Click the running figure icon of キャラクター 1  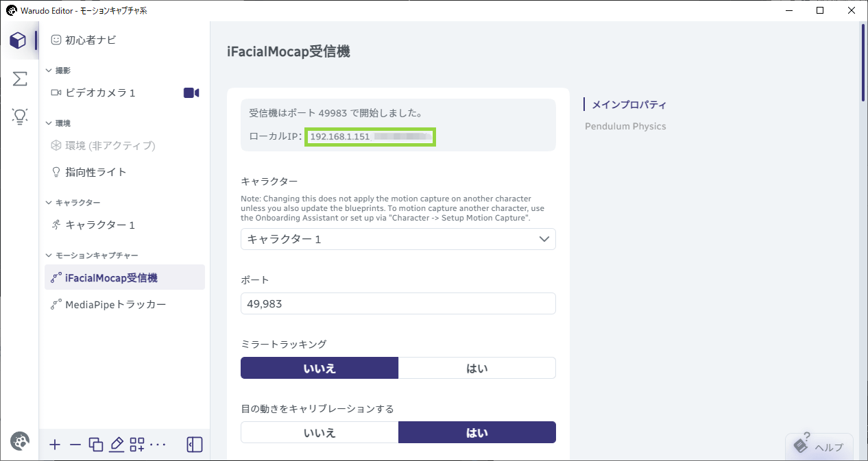click(x=56, y=225)
